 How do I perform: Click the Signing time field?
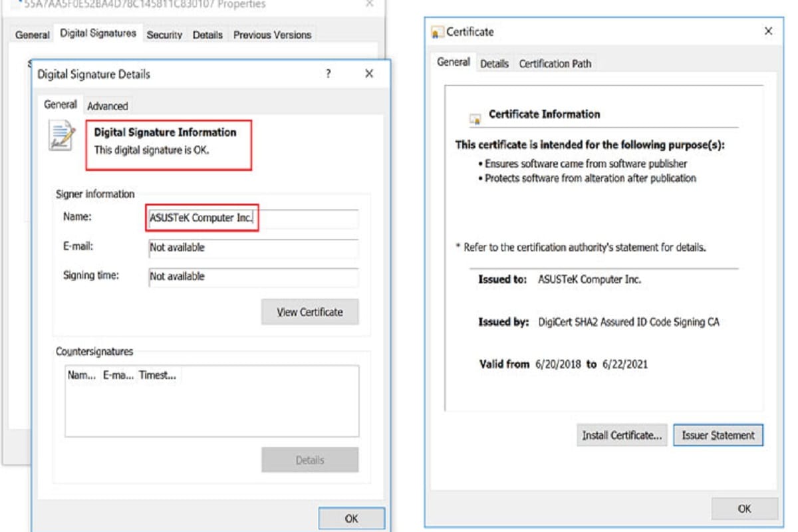[253, 277]
